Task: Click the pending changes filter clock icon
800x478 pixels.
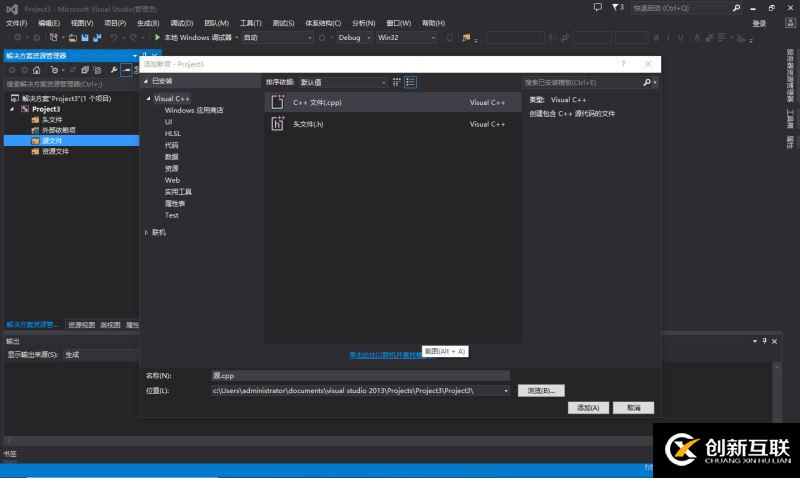Action: (x=54, y=70)
